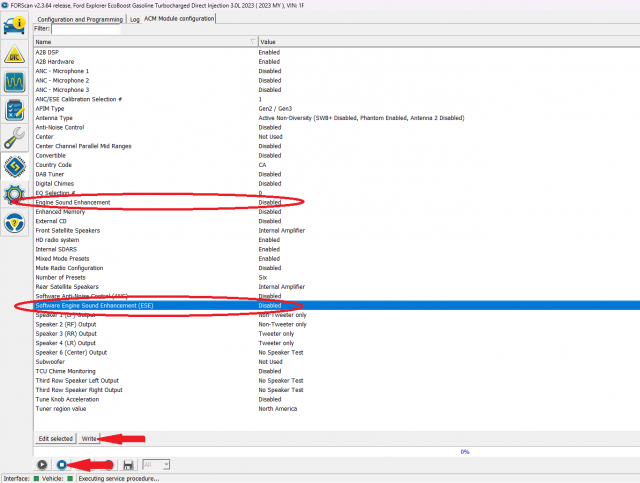Open the oscilloscope dashboard section

(x=15, y=82)
